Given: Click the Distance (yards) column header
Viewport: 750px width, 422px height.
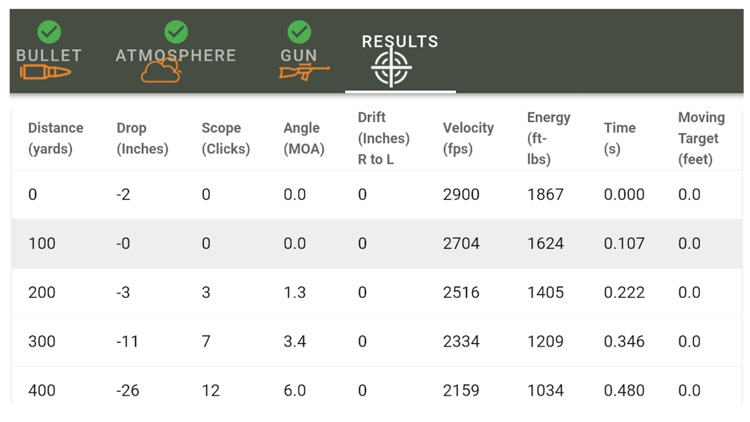Looking at the screenshot, I should point(55,138).
